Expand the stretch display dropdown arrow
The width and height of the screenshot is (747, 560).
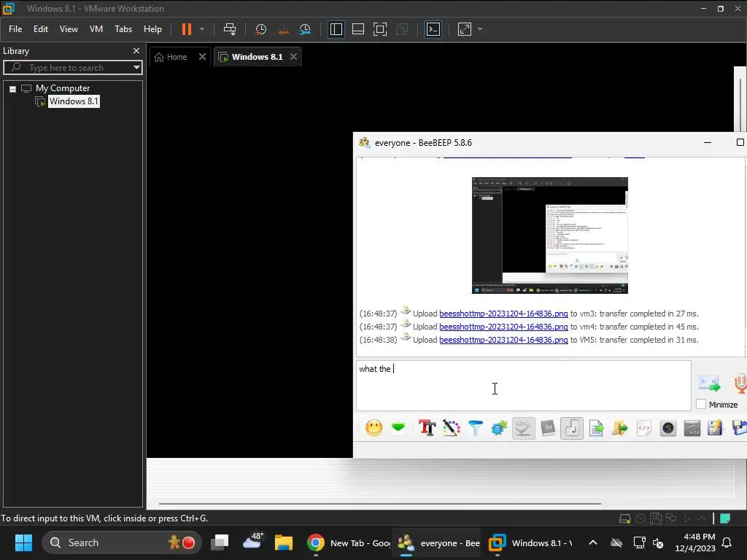(480, 29)
